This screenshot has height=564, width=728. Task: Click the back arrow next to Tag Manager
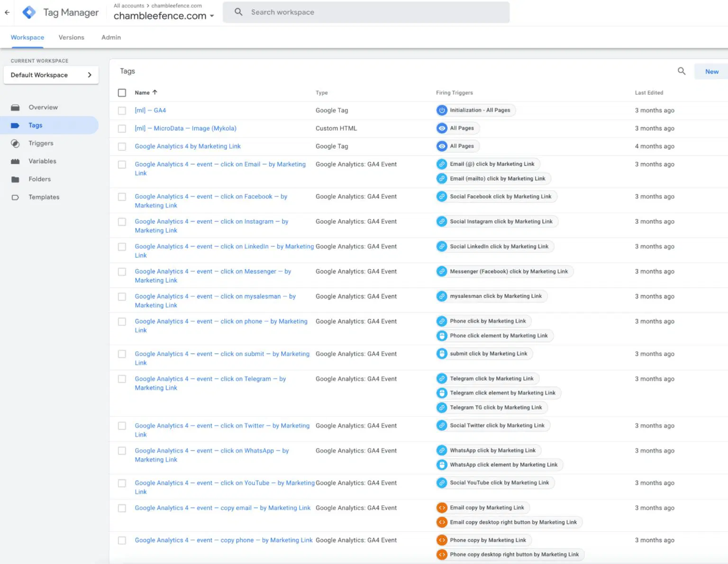pyautogui.click(x=7, y=12)
